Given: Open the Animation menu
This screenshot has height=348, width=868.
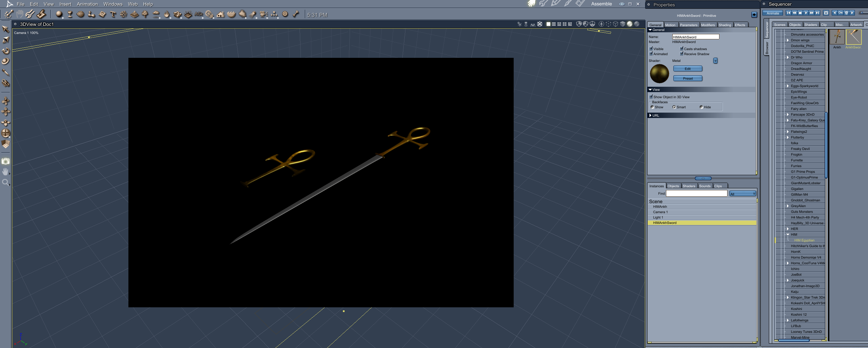Looking at the screenshot, I should click(x=87, y=4).
